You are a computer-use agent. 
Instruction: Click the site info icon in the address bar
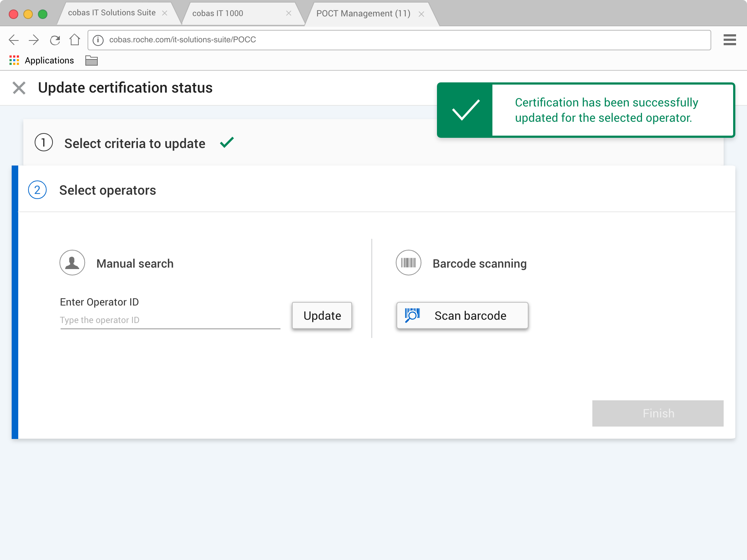(x=98, y=40)
